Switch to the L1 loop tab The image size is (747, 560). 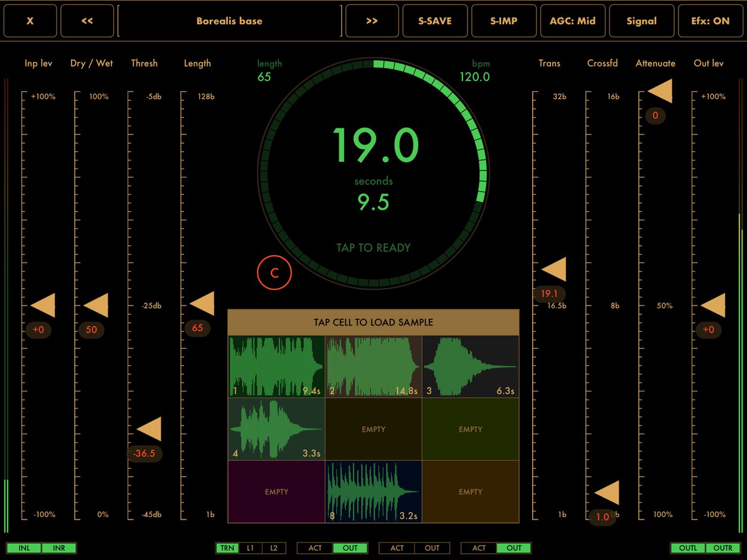tap(250, 548)
